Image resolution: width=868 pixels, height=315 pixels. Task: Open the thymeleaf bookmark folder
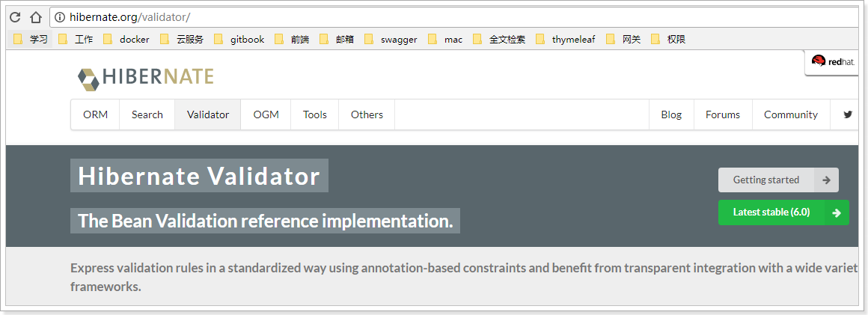point(566,40)
